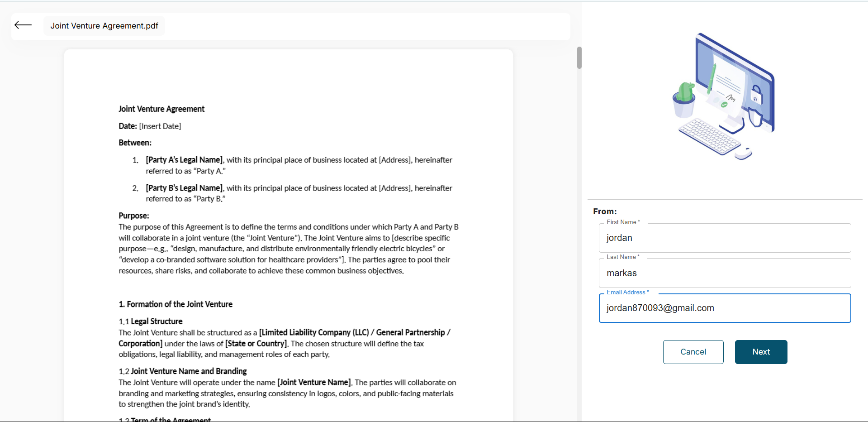Click the 'Joint Venture Agreement' document heading

161,109
